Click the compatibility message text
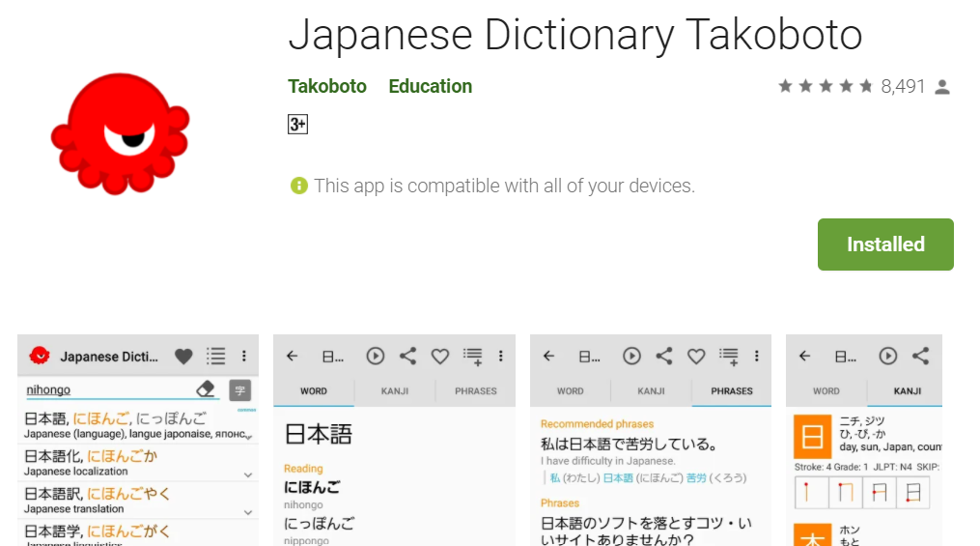The width and height of the screenshot is (980, 546). [504, 186]
